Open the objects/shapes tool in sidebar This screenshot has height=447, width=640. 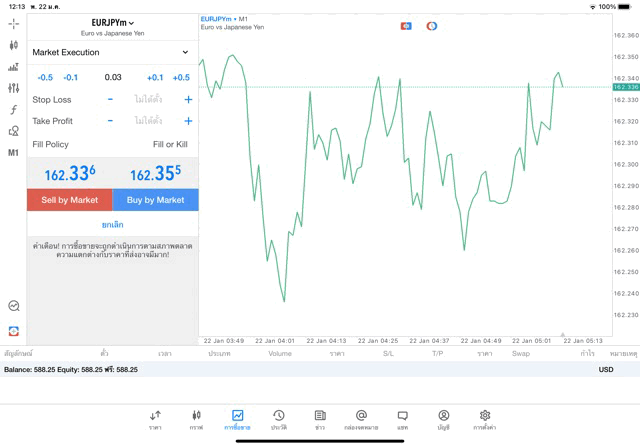click(x=13, y=131)
